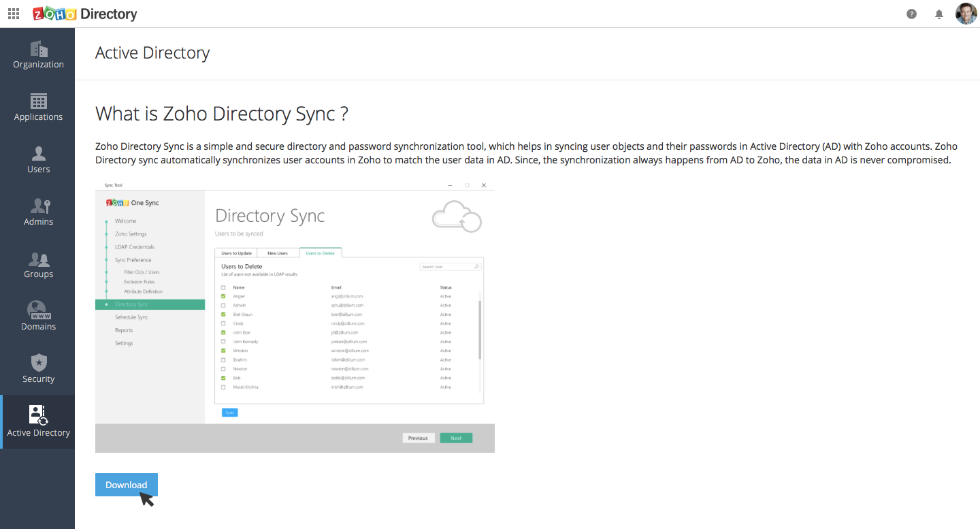Tick the Angier checkbox in Sync Tool image
The height and width of the screenshot is (529, 980).
coord(223,296)
